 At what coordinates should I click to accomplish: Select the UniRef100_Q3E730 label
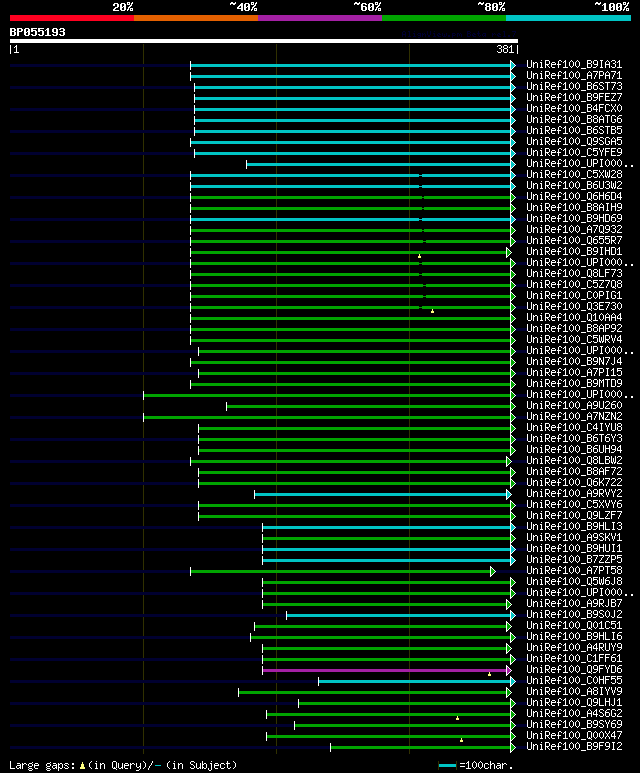tap(574, 307)
